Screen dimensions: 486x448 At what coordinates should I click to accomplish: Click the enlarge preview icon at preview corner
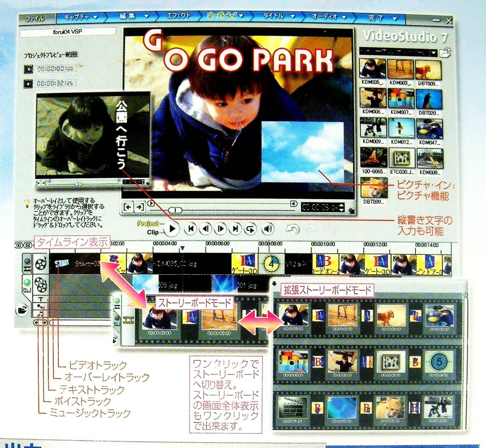coord(351,210)
